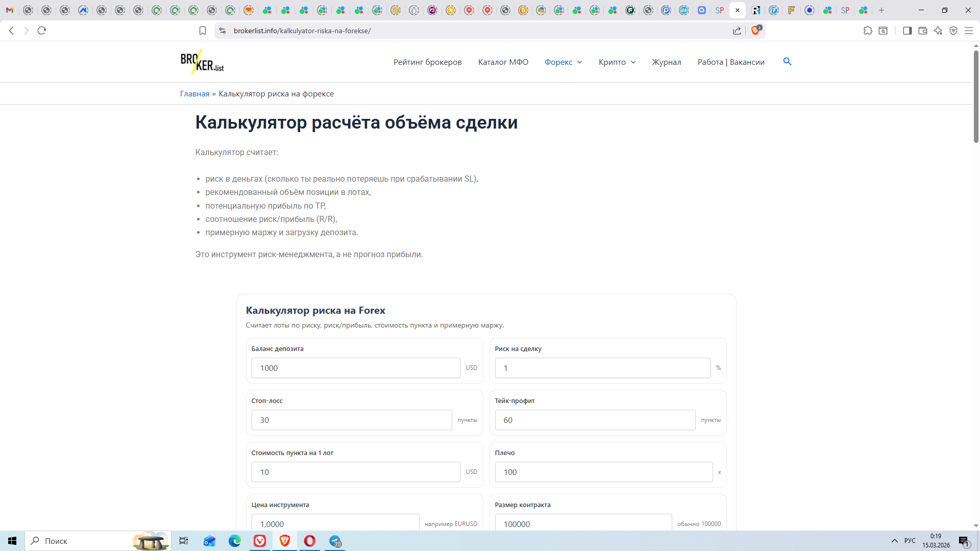The width and height of the screenshot is (980, 551).
Task: Click the share page icon
Action: click(x=737, y=31)
